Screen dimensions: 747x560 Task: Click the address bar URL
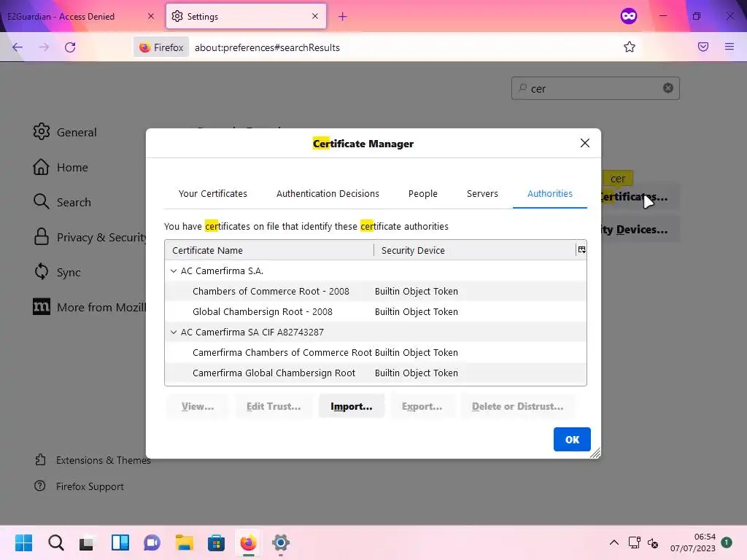click(x=267, y=47)
